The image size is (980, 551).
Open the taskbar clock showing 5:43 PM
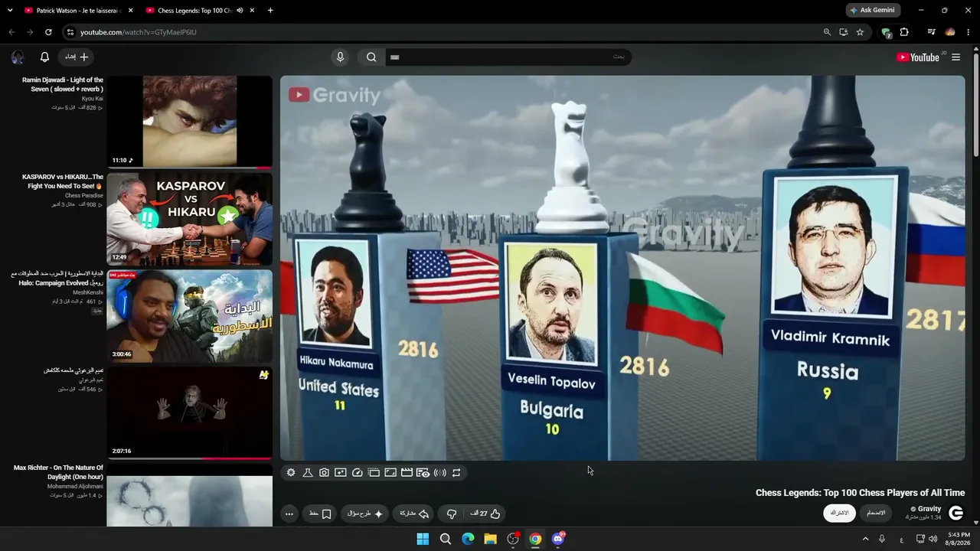coord(958,539)
